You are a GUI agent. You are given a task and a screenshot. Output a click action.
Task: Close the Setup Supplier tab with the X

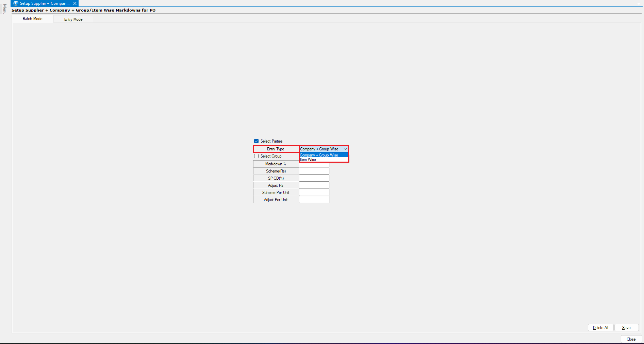[75, 3]
